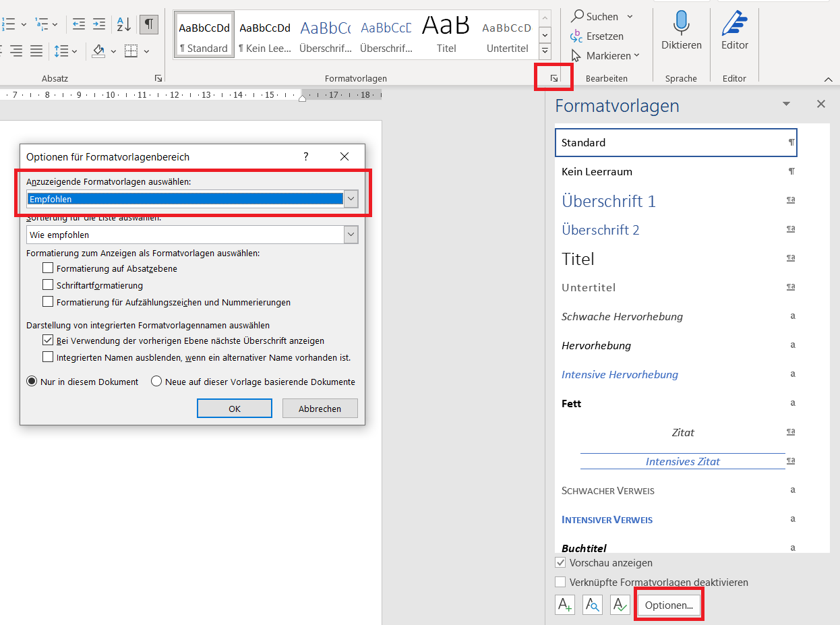
Task: Decrease indent using ribbon icon
Action: coord(79,24)
